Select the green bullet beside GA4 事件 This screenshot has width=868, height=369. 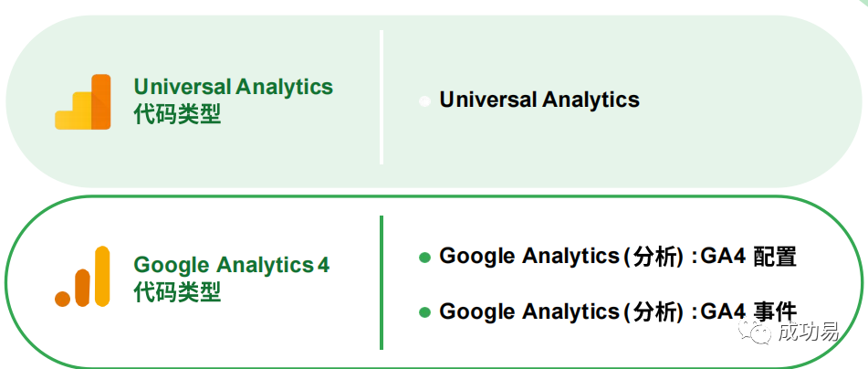[424, 312]
